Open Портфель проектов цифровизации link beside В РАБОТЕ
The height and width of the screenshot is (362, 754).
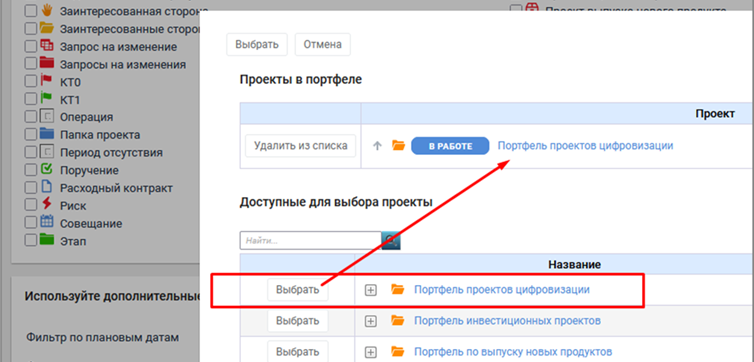585,145
